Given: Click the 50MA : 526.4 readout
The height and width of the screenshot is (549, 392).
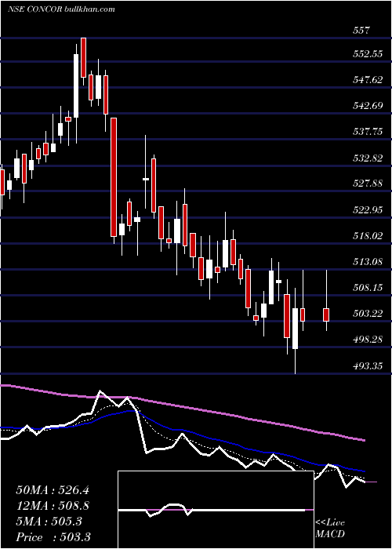Looking at the screenshot, I should [53, 490].
